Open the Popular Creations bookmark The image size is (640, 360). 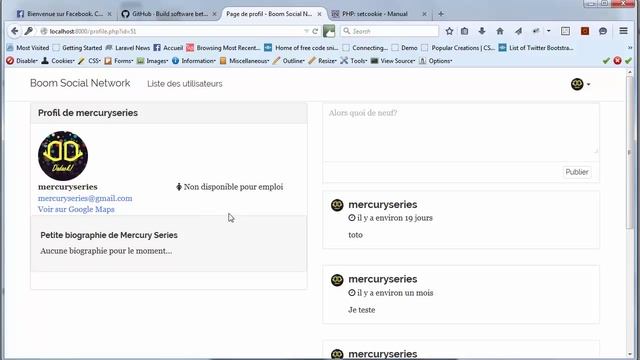(x=458, y=48)
